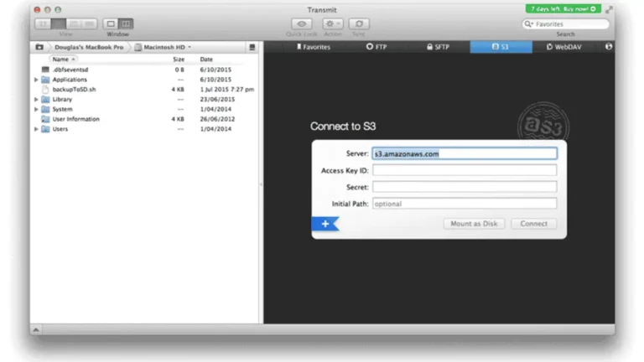
Task: Select the S3 connection tab
Action: point(501,47)
